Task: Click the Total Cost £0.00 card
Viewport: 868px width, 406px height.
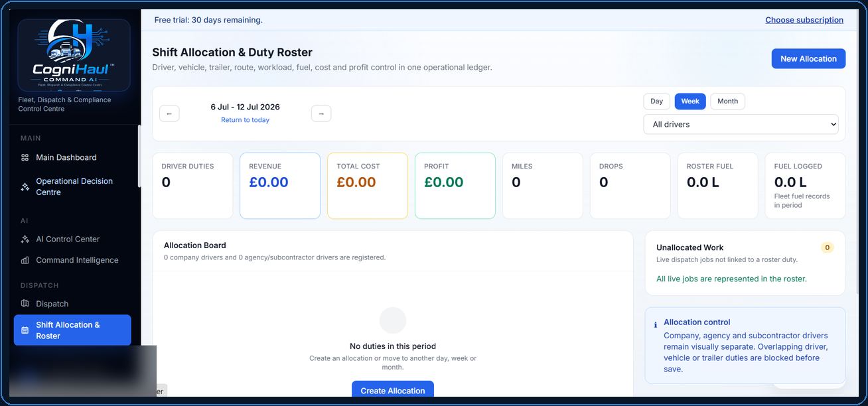Action: coord(368,186)
